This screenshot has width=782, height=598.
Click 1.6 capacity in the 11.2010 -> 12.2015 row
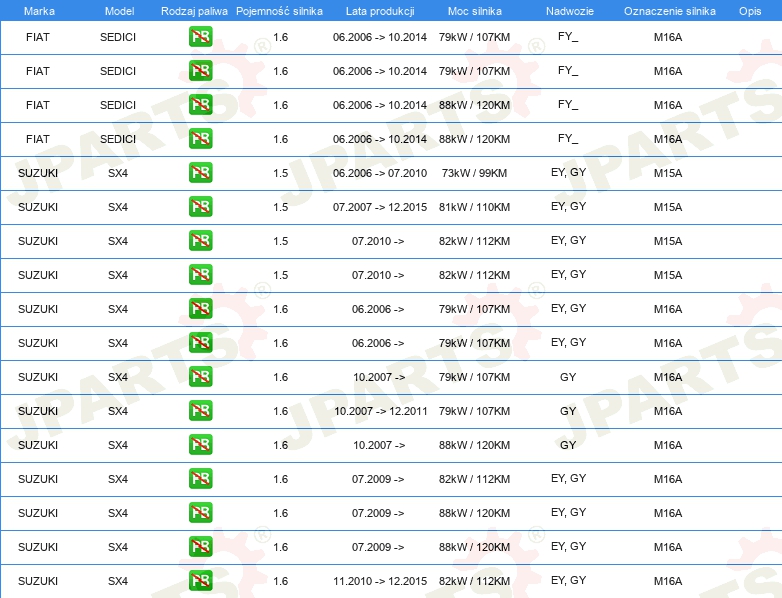[x=280, y=581]
